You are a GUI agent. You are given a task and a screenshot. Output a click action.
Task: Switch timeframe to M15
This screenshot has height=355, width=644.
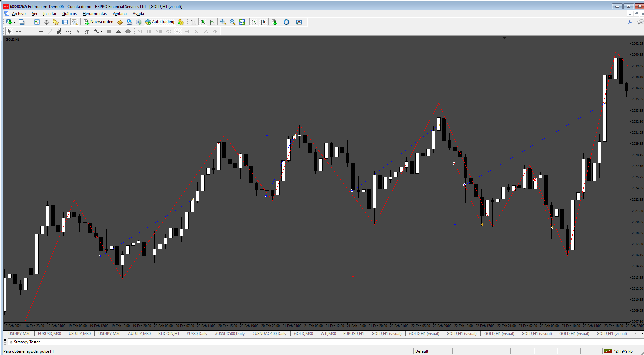tap(159, 31)
